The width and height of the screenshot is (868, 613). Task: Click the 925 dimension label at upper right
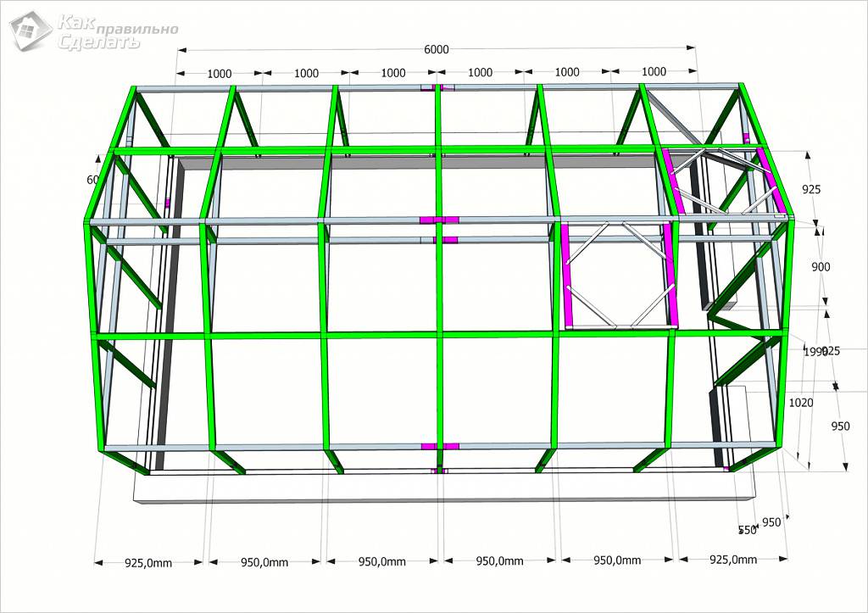tap(811, 190)
